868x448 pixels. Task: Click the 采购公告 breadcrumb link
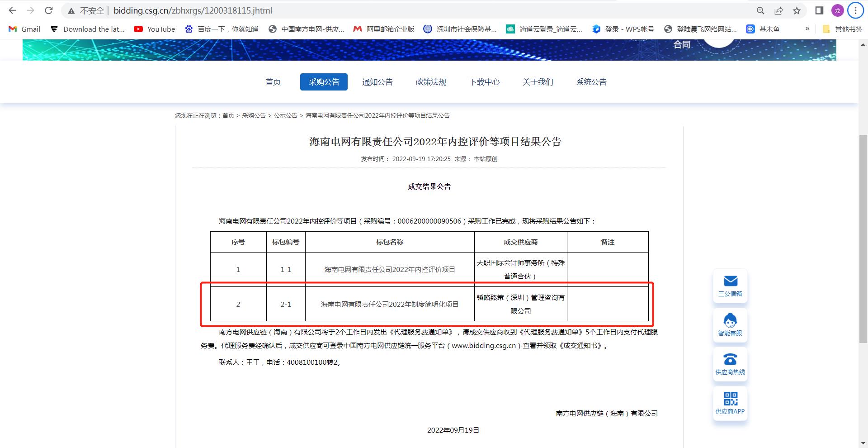[254, 115]
